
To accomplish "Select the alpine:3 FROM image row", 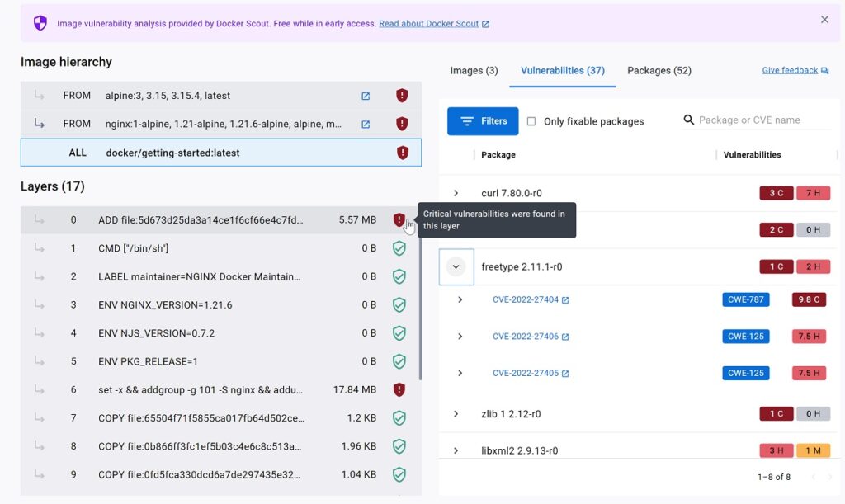I will coord(221,96).
